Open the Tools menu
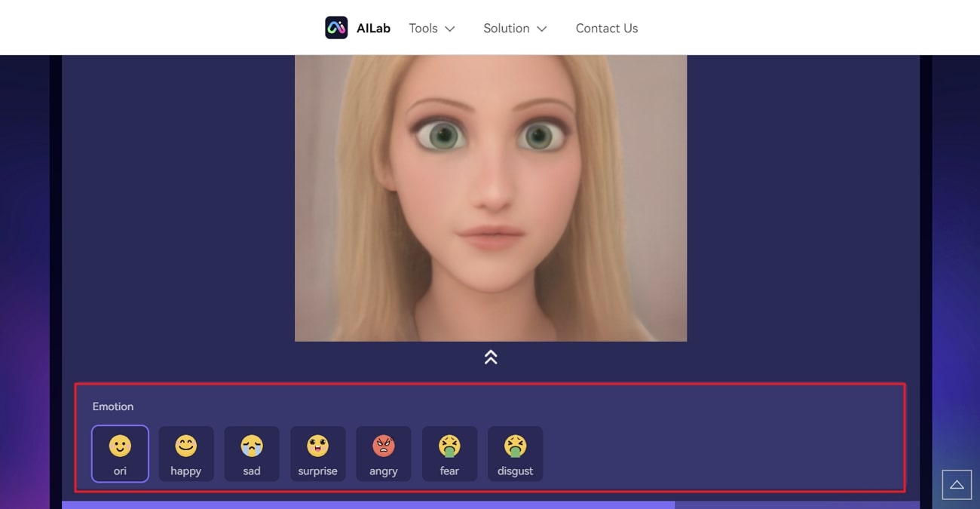This screenshot has width=980, height=509. [423, 29]
